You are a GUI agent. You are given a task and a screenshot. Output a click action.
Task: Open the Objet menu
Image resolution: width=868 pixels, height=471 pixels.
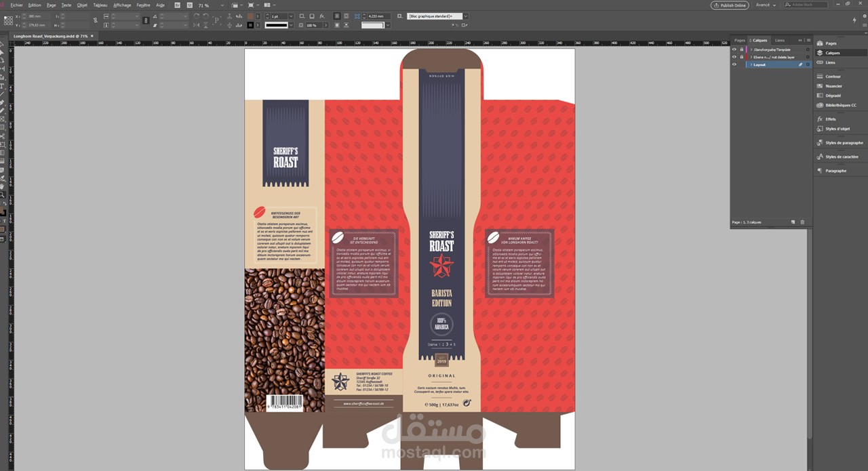(82, 5)
